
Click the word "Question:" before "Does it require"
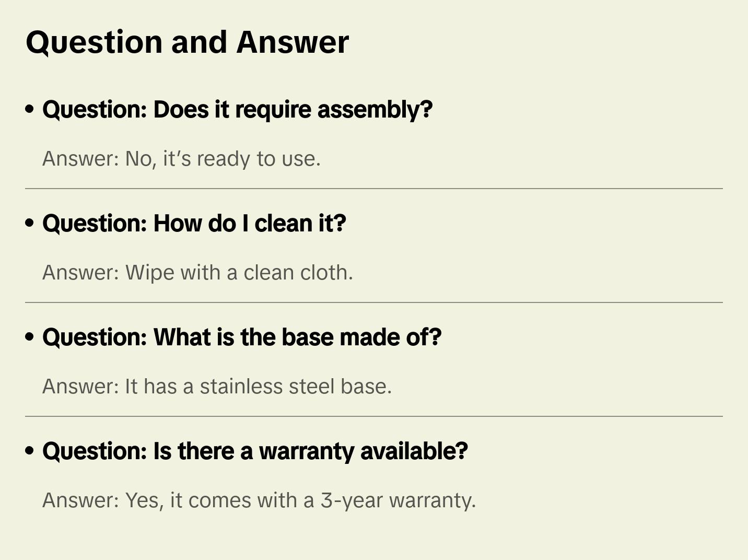click(95, 110)
